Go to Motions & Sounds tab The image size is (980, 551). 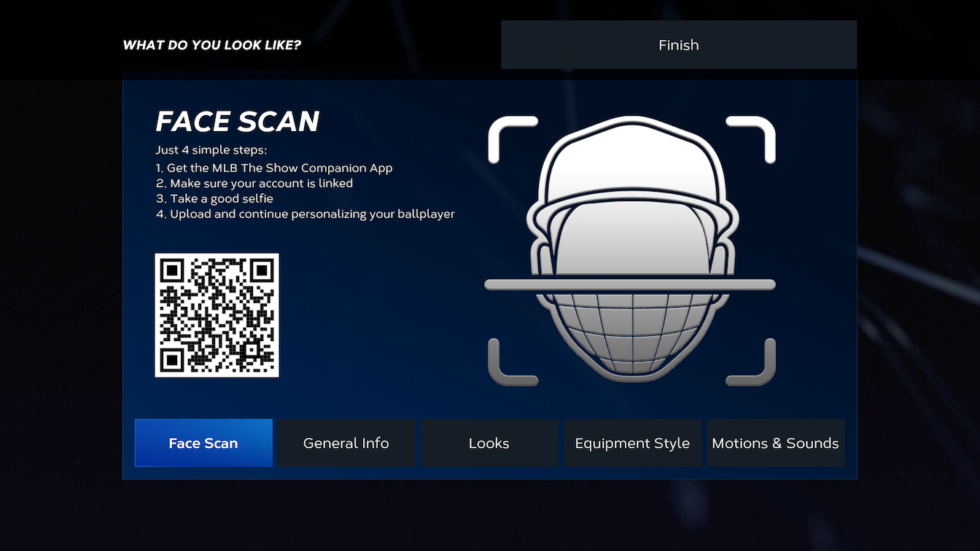click(x=775, y=442)
